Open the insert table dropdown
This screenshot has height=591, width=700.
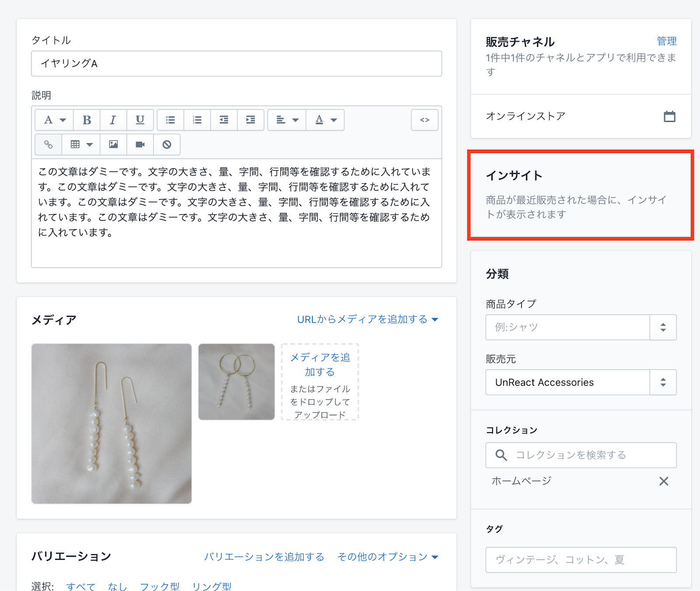(x=81, y=144)
